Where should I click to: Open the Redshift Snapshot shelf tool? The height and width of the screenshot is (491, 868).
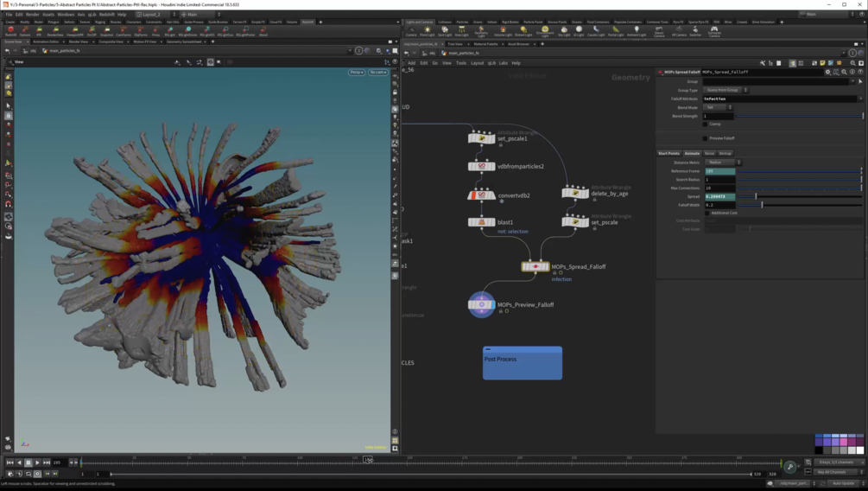(107, 30)
